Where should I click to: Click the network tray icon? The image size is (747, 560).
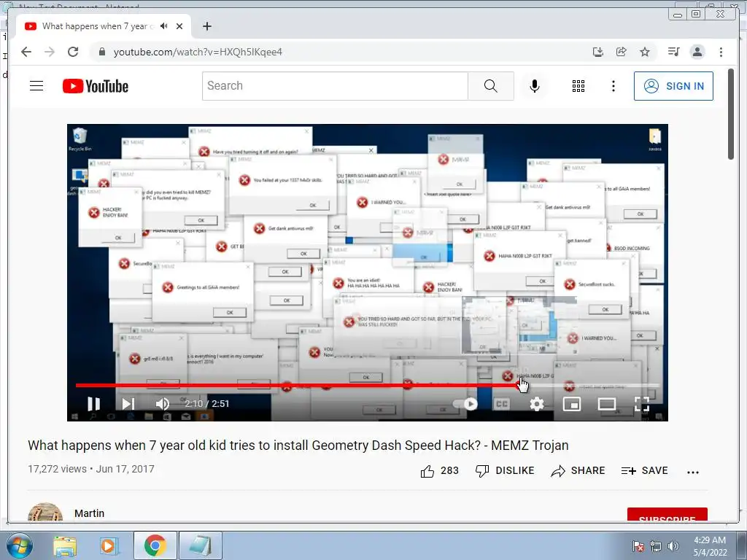coord(656,546)
